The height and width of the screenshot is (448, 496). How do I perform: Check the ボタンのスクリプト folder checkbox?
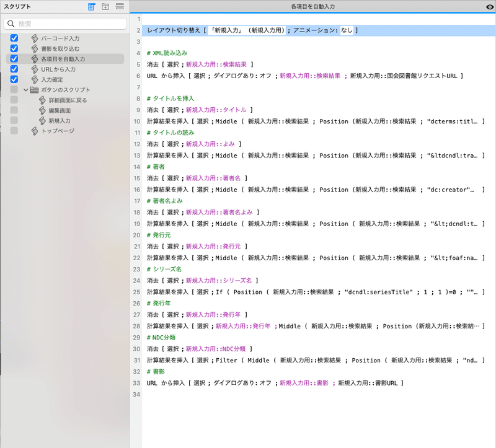coord(14,89)
